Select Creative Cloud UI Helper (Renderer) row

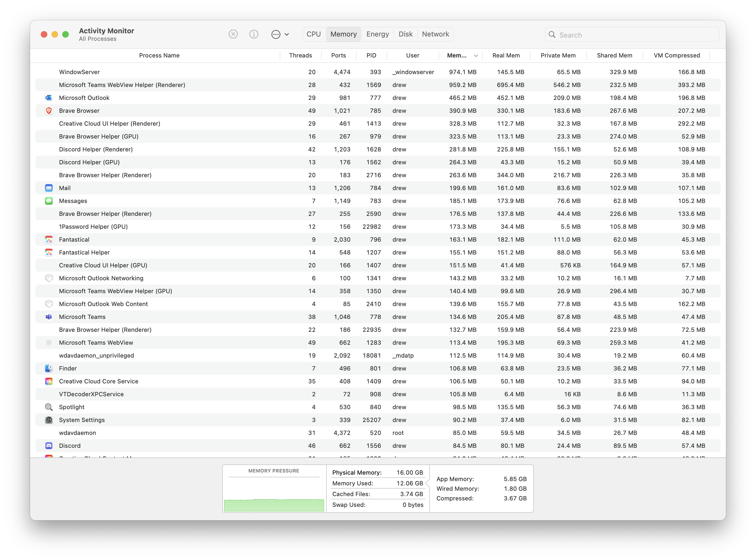(378, 123)
